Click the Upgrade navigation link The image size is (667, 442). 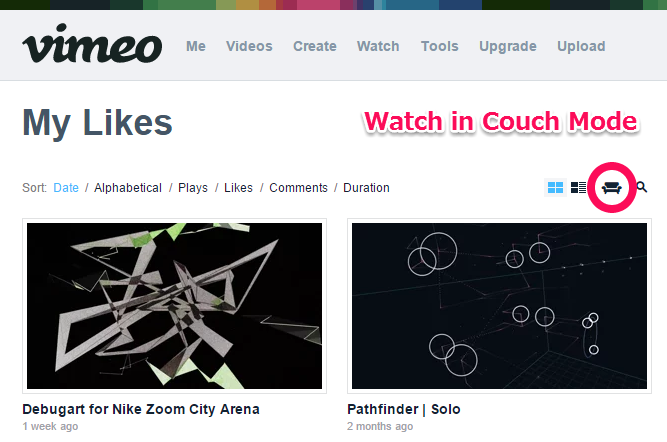pyautogui.click(x=508, y=46)
